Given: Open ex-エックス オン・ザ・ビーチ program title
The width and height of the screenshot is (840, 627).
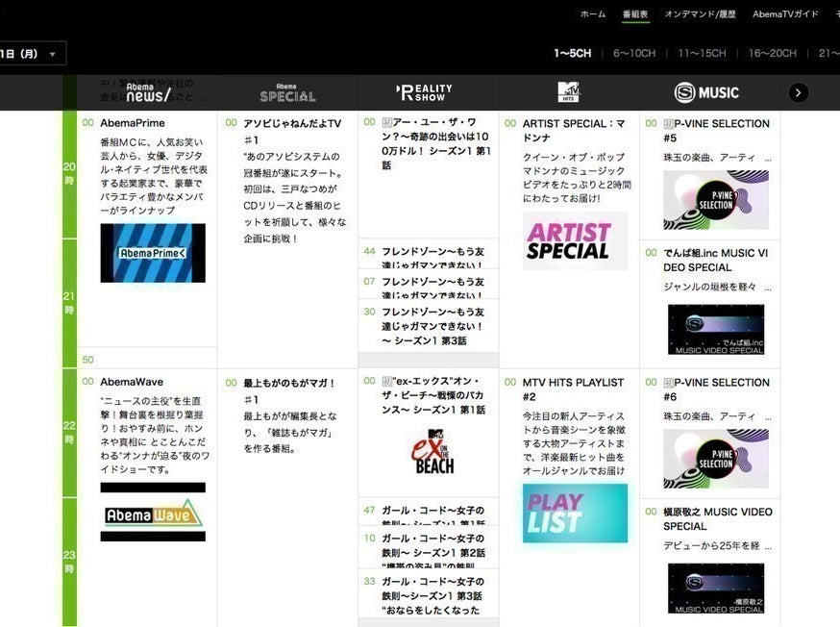Looking at the screenshot, I should click(433, 395).
